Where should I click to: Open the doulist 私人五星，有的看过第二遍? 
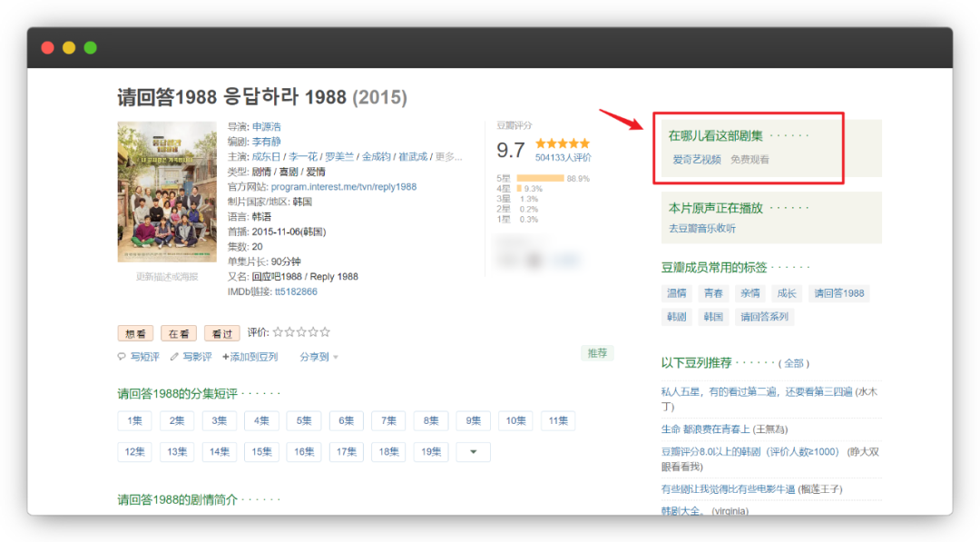(757, 392)
